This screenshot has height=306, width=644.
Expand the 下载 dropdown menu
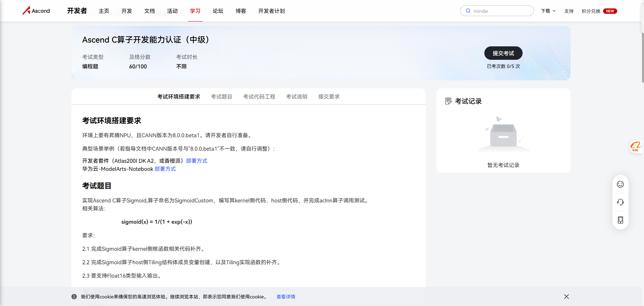(x=548, y=11)
